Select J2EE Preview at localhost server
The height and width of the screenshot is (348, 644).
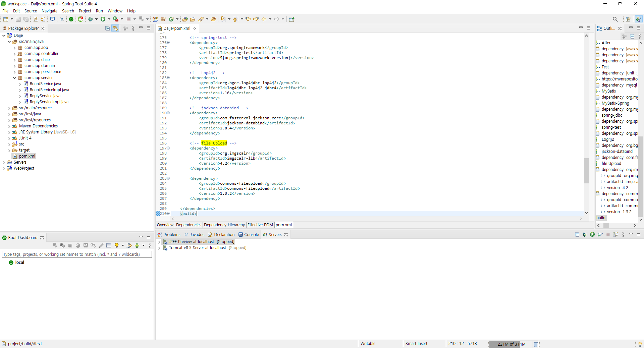click(x=201, y=242)
